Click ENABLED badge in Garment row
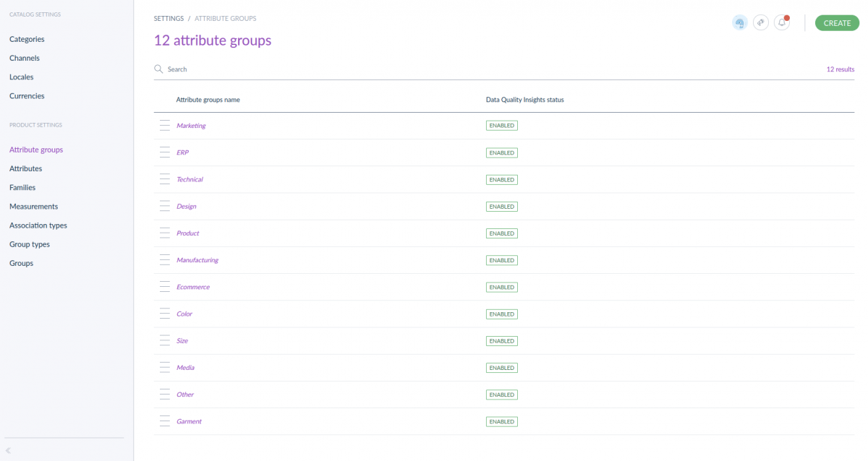868x461 pixels. (x=502, y=421)
